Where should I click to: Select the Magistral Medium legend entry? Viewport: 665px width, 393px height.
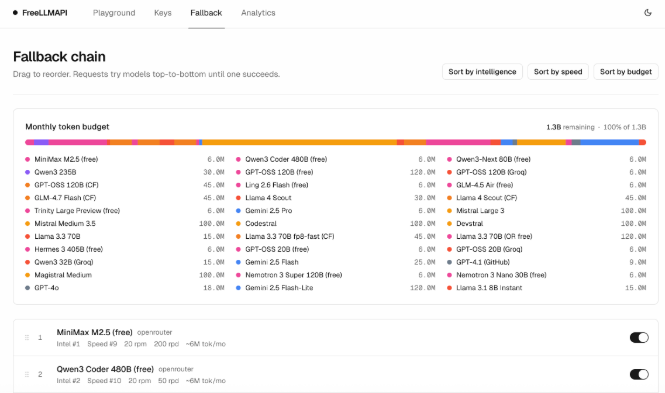tap(125, 275)
